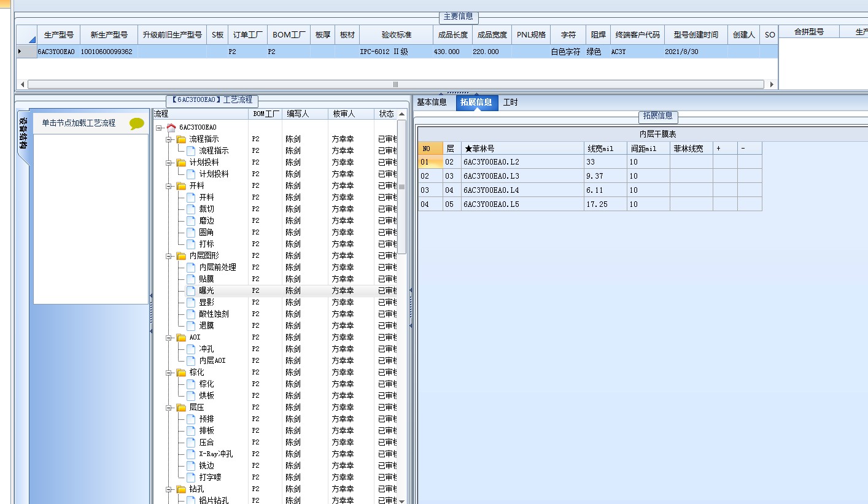Switch to the 拓展信息 tab

(477, 103)
